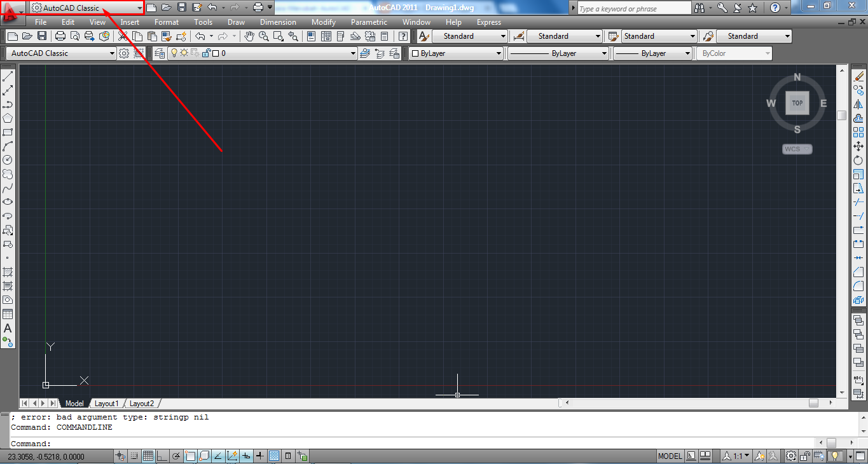868x464 pixels.
Task: Open Workspace Settings gear beside workspace dropdown
Action: 124,53
